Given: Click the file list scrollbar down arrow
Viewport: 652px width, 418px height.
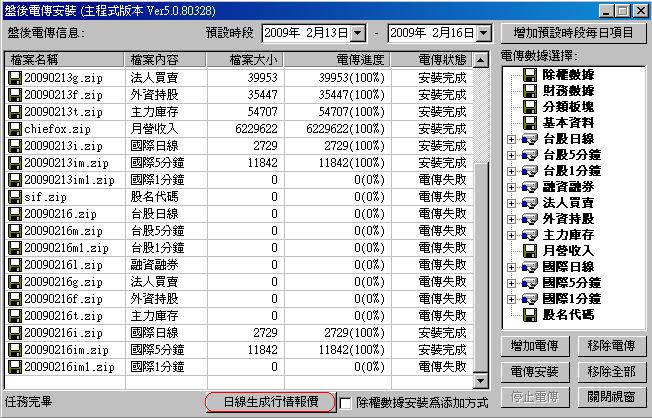Looking at the screenshot, I should (x=481, y=380).
